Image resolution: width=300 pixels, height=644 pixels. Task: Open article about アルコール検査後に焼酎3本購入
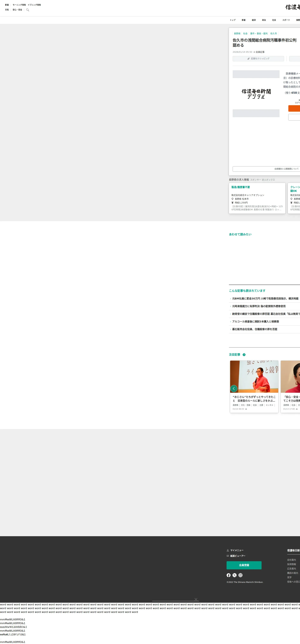click(x=255, y=322)
